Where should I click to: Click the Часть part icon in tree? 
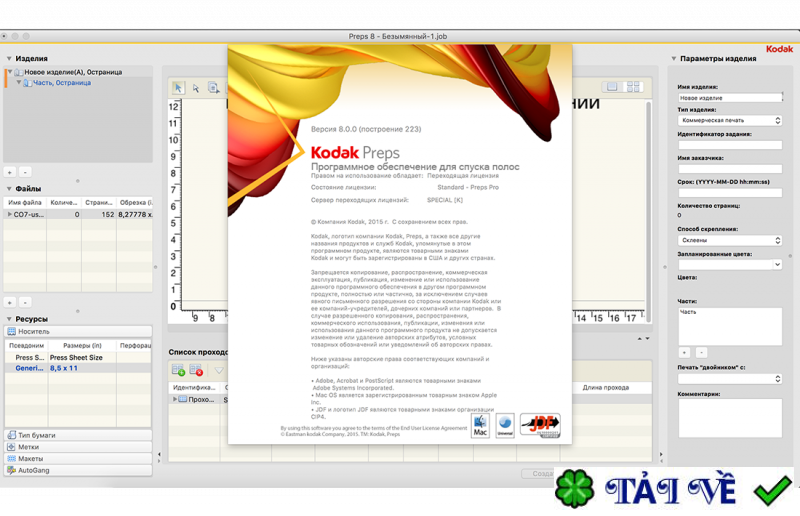click(28, 83)
